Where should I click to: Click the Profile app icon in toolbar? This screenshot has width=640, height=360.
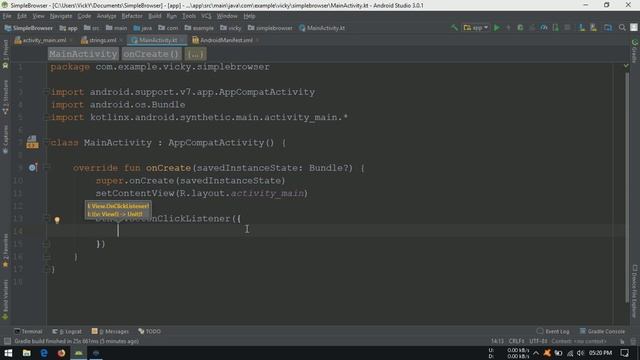click(x=544, y=28)
